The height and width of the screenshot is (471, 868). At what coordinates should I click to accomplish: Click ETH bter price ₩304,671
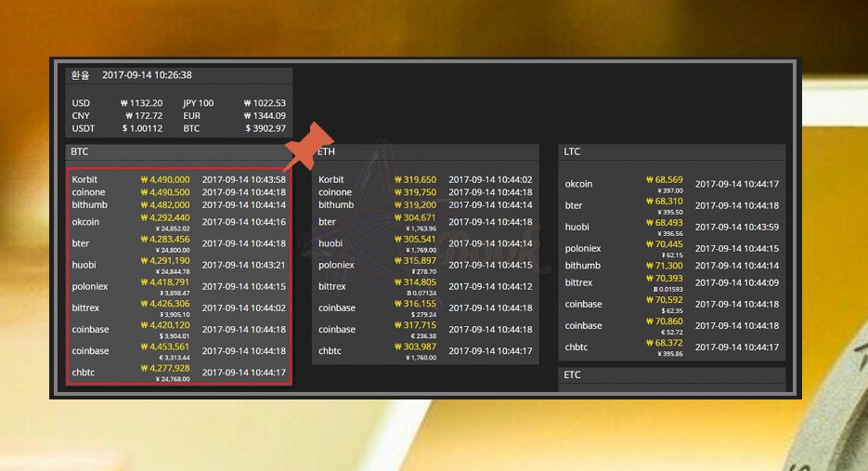pos(415,217)
